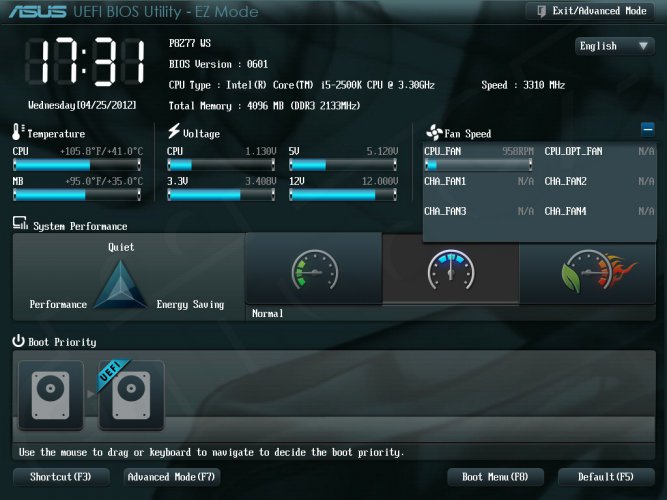Click the 12.000V voltage value
The image size is (667, 500).
(x=380, y=181)
